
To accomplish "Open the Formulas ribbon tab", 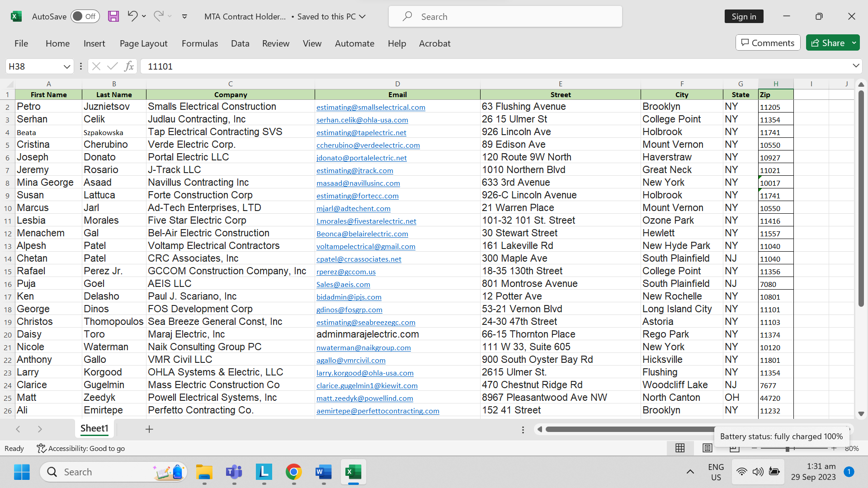I will [x=199, y=43].
